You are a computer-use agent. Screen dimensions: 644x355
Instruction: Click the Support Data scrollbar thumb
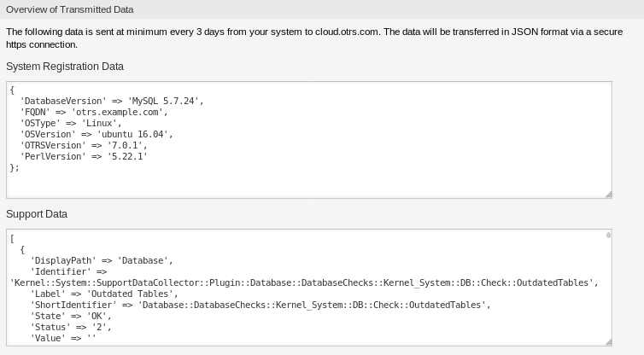[608, 236]
